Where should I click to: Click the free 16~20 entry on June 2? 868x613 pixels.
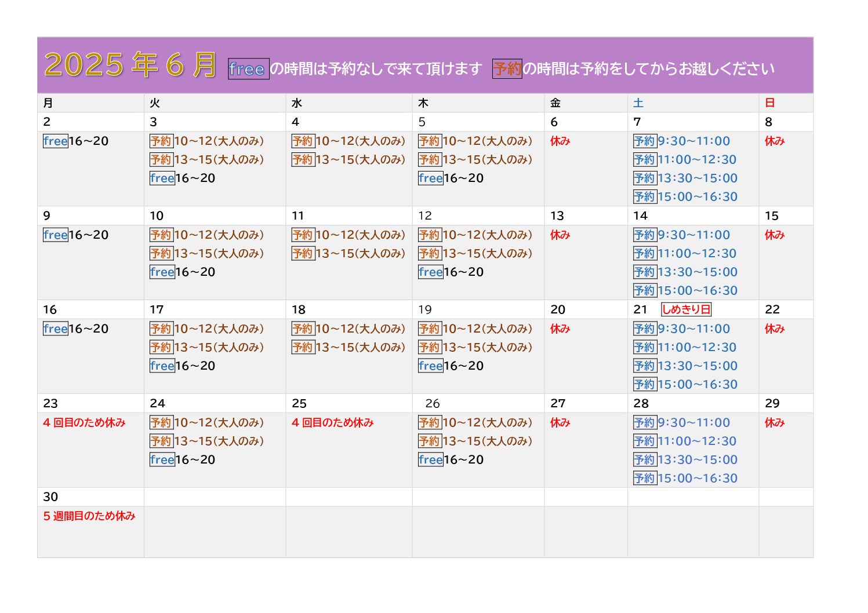point(76,141)
